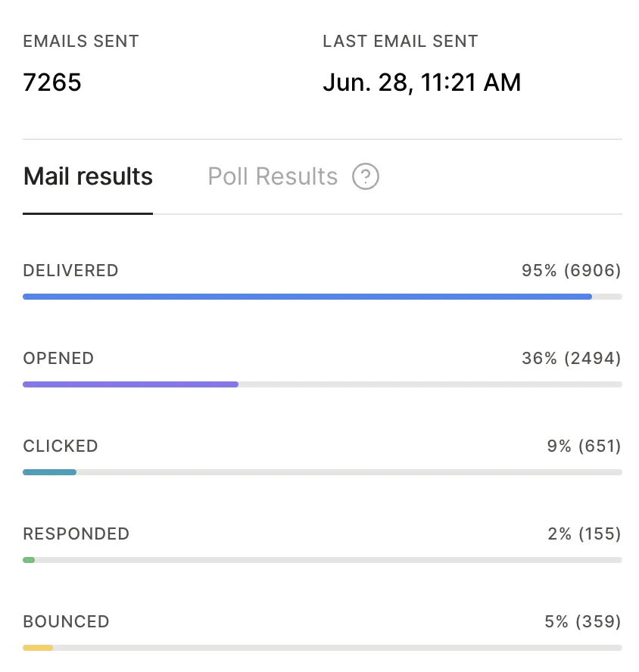
Task: Click the 9% (651) clicked value
Action: pos(584,446)
